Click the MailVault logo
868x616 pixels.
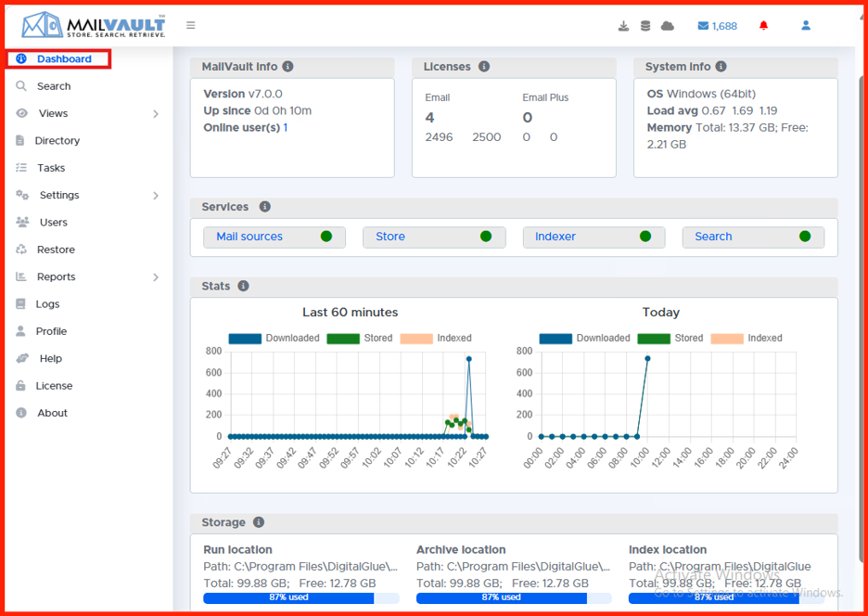pos(94,25)
